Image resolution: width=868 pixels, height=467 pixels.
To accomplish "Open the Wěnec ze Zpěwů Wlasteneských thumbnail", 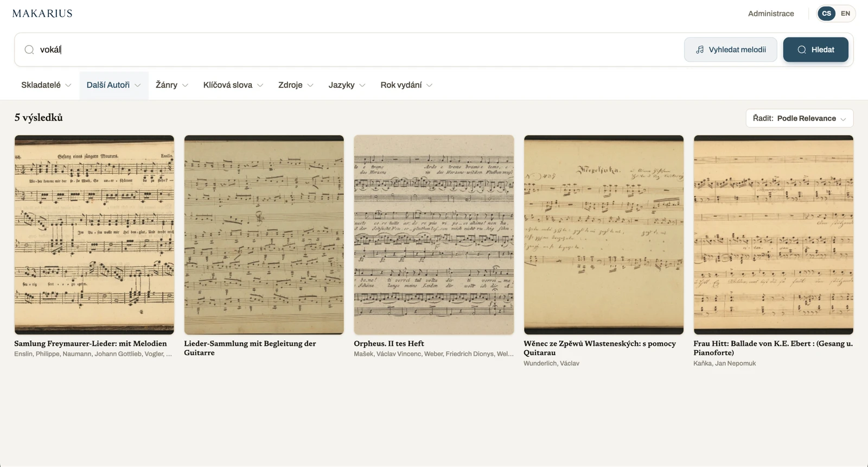I will [604, 235].
